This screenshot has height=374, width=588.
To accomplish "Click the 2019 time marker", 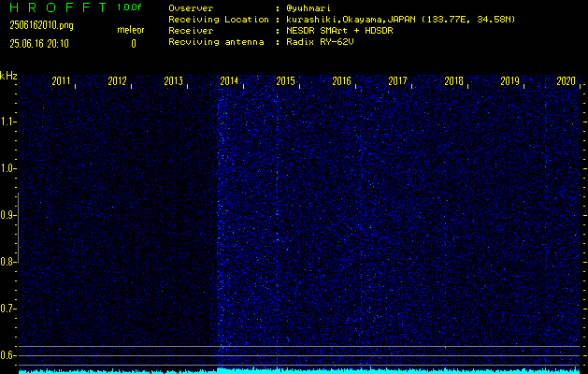I will (509, 81).
